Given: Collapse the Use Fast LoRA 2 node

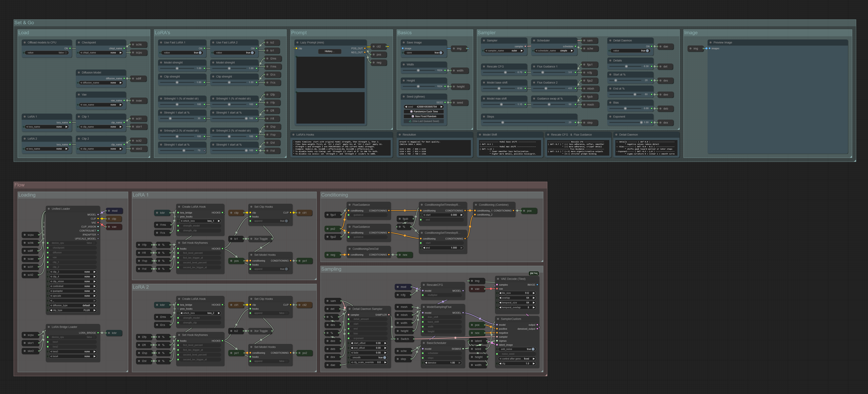Looking at the screenshot, I should click(x=213, y=43).
